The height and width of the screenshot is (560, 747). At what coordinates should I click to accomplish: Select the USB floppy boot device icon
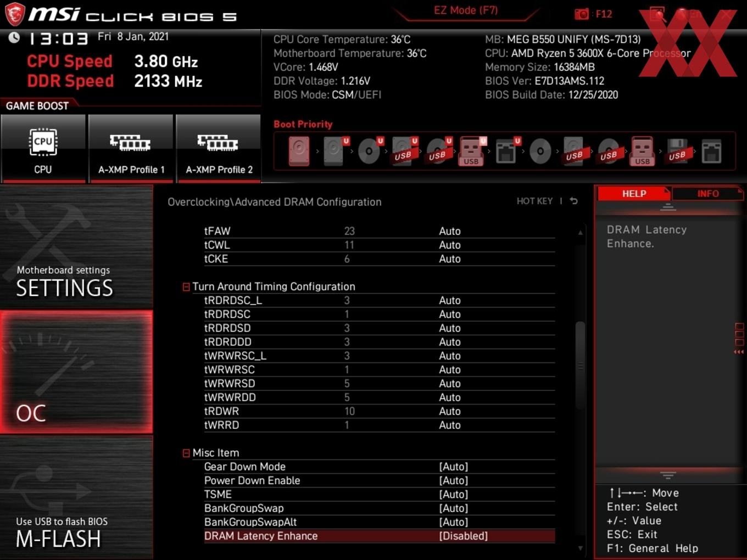(x=677, y=151)
